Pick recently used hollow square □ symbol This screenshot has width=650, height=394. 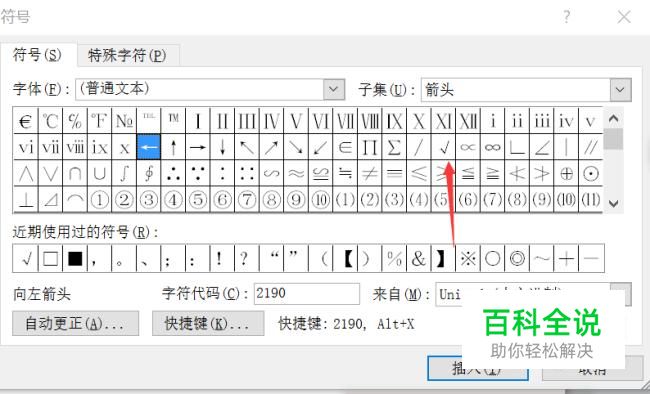[x=50, y=258]
